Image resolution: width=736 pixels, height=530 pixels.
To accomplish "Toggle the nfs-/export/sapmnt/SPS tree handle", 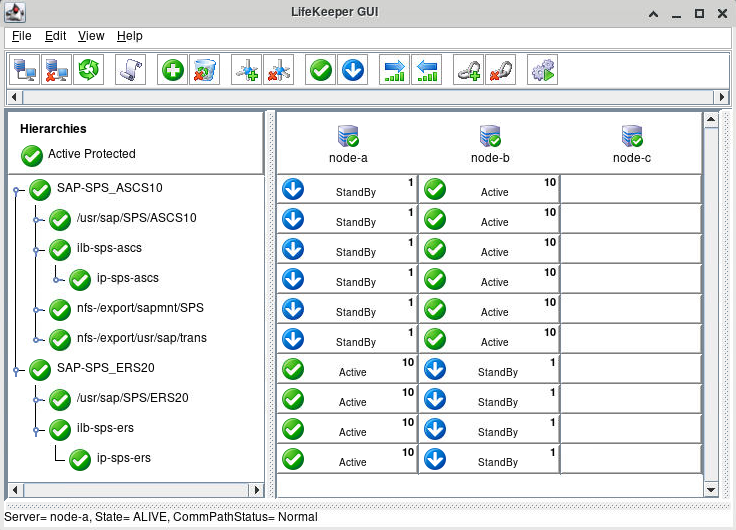I will point(36,310).
